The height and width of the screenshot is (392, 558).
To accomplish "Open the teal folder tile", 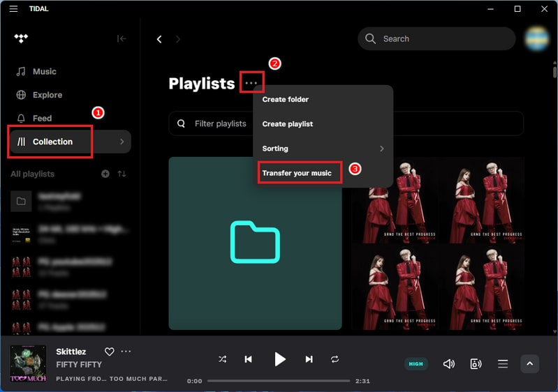I will tap(255, 243).
